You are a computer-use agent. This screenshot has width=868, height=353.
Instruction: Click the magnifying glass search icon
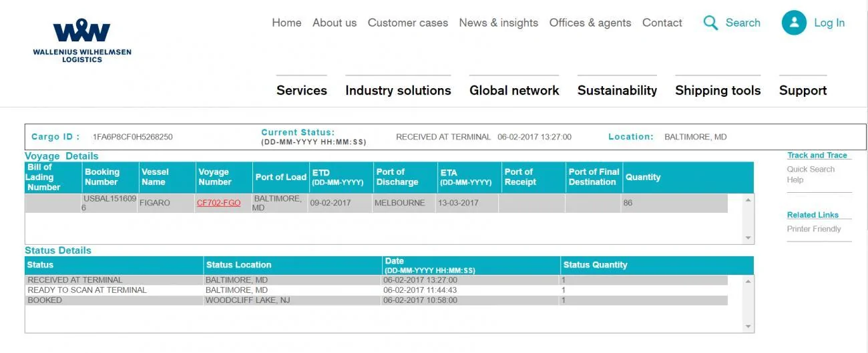pyautogui.click(x=710, y=23)
